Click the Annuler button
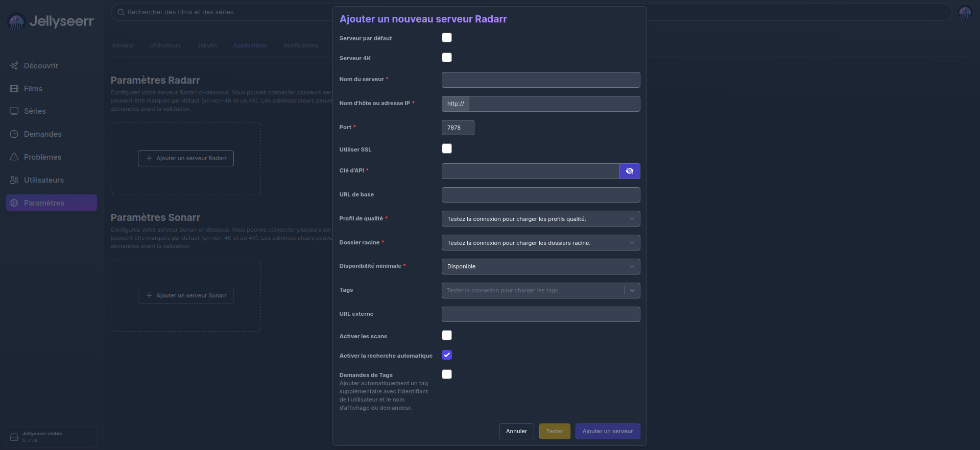The image size is (980, 450). coord(516,432)
